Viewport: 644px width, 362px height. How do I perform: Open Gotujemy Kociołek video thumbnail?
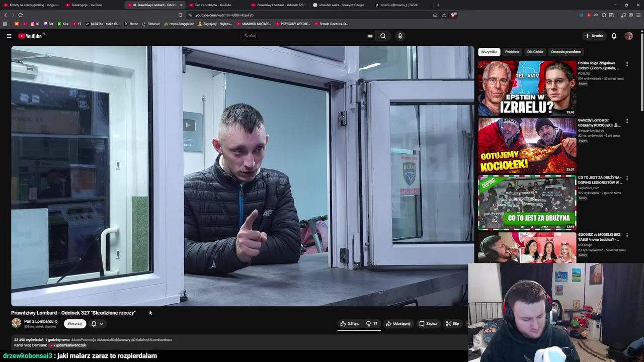click(527, 145)
